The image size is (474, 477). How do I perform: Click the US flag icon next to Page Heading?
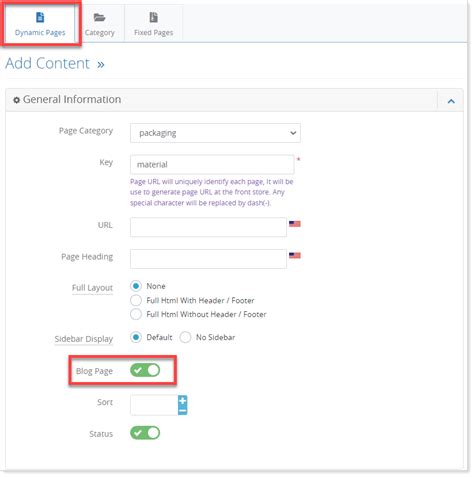point(295,255)
